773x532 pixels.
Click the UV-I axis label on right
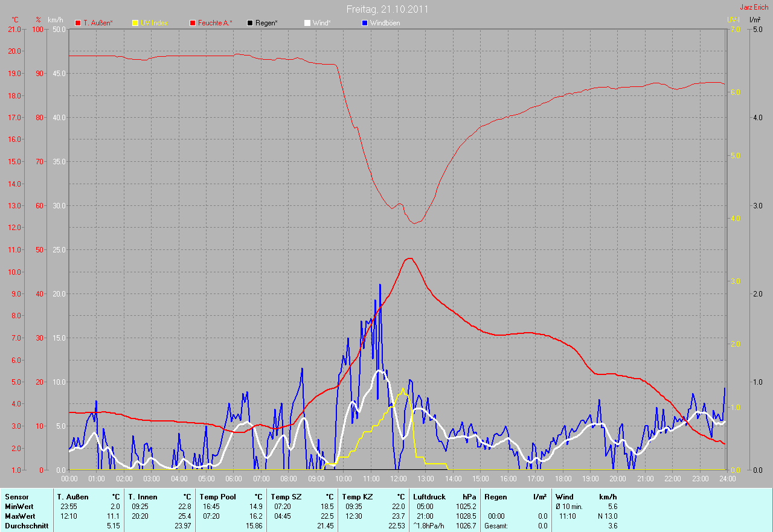click(x=733, y=20)
